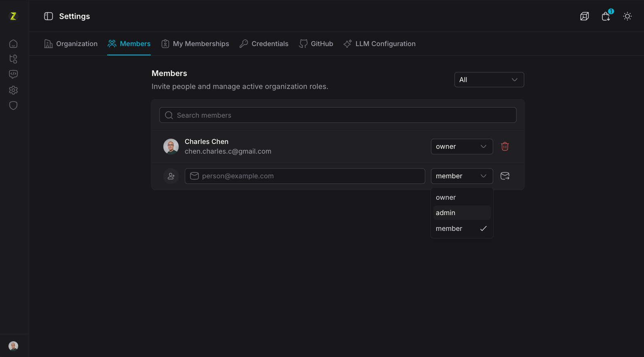Choose admin from the role list
The width and height of the screenshot is (644, 357).
point(462,213)
